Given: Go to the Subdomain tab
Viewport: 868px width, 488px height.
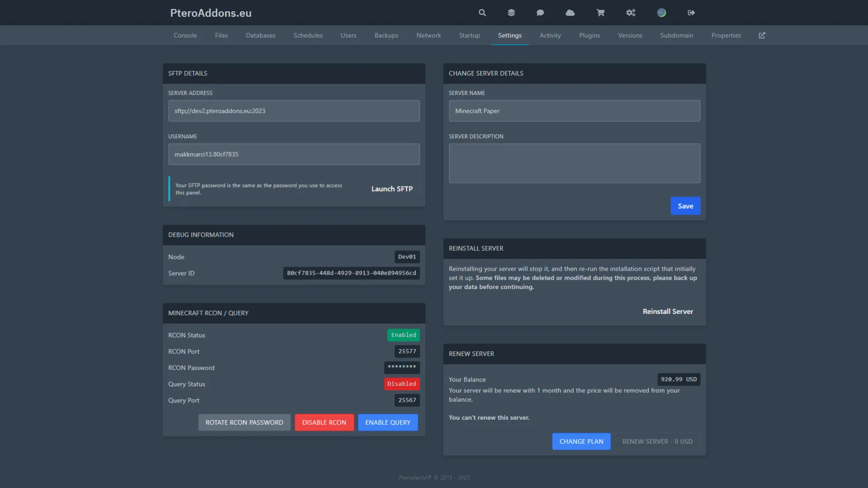Looking at the screenshot, I should (676, 35).
